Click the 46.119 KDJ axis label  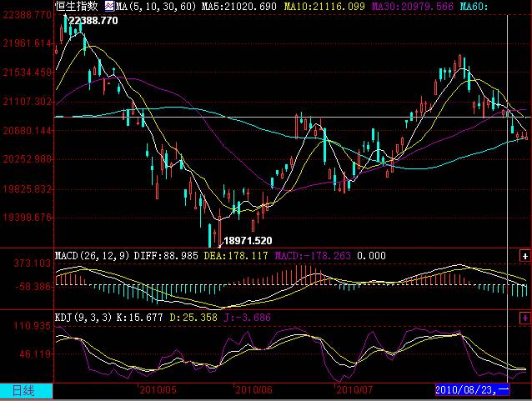pos(35,354)
